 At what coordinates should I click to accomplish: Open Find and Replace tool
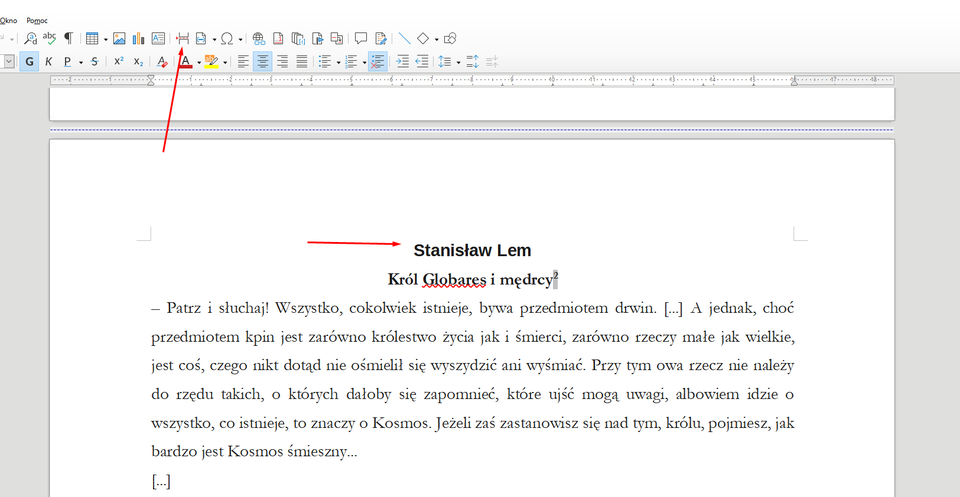tap(31, 39)
